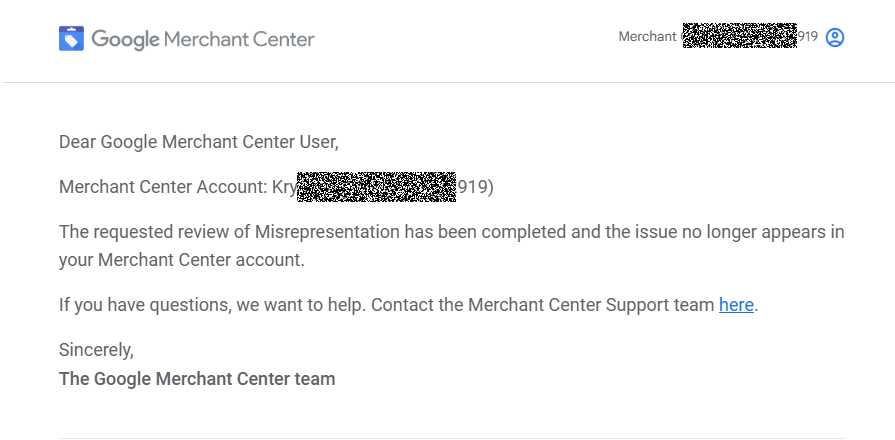
Task: Click the redacted account name in body
Action: pyautogui.click(x=377, y=187)
